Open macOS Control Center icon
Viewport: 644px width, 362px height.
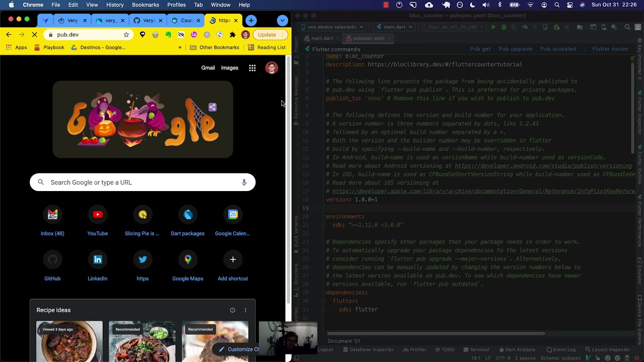pyautogui.click(x=570, y=5)
